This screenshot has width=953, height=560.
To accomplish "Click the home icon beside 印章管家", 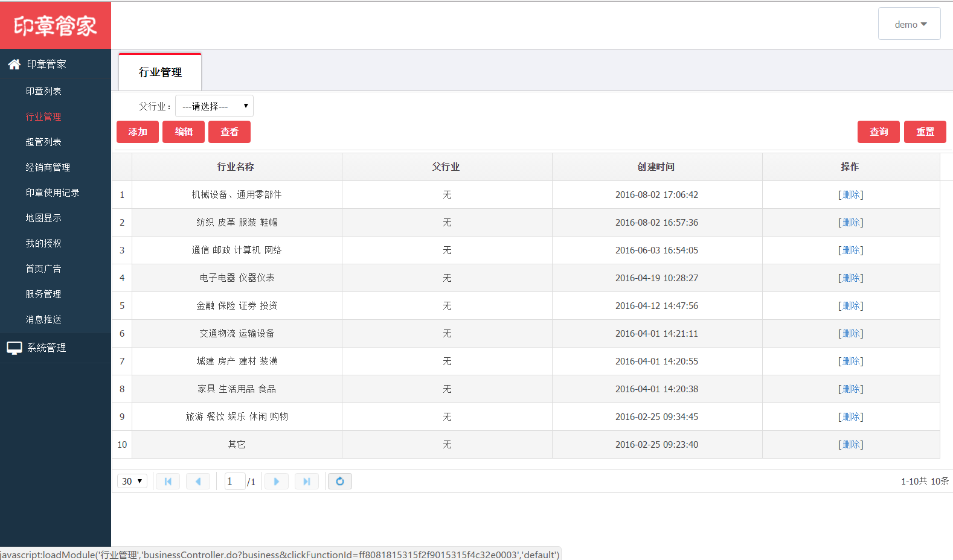I will pos(14,64).
